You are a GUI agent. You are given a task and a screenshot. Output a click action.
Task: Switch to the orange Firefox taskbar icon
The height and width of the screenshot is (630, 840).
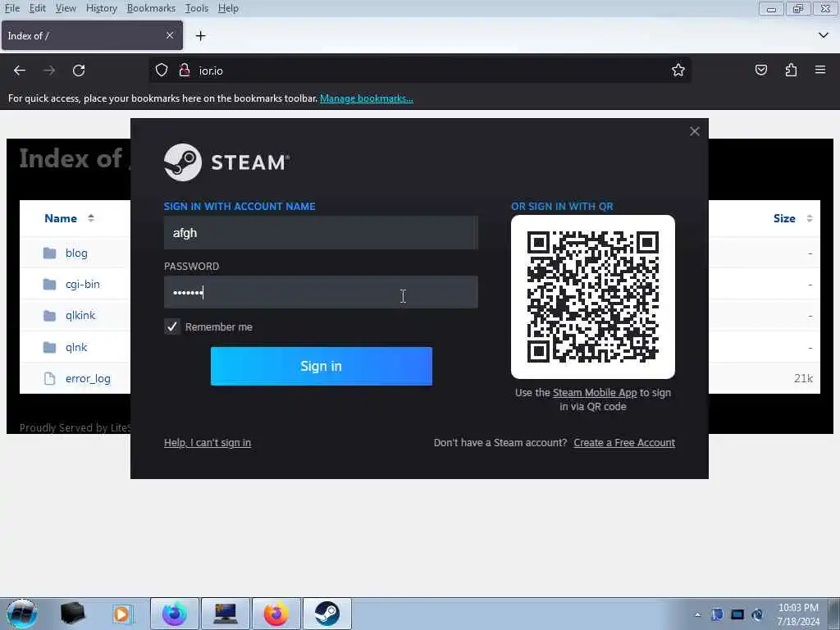tap(276, 614)
